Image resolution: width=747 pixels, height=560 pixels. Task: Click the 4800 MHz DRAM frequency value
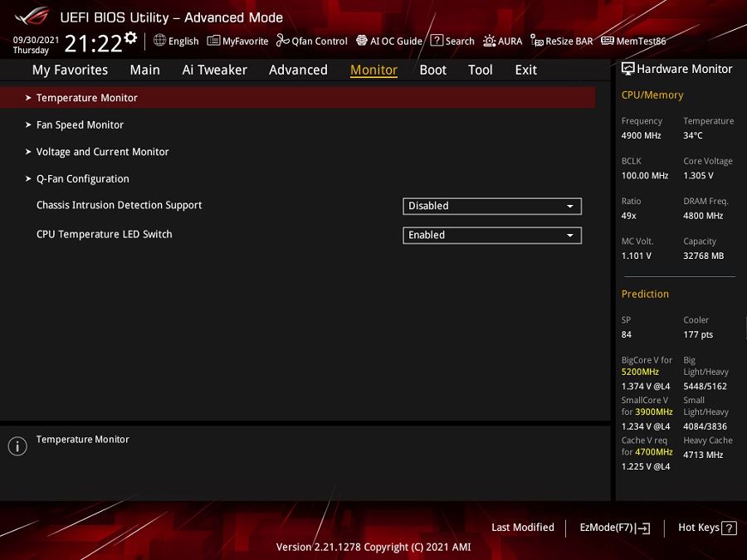pyautogui.click(x=703, y=216)
